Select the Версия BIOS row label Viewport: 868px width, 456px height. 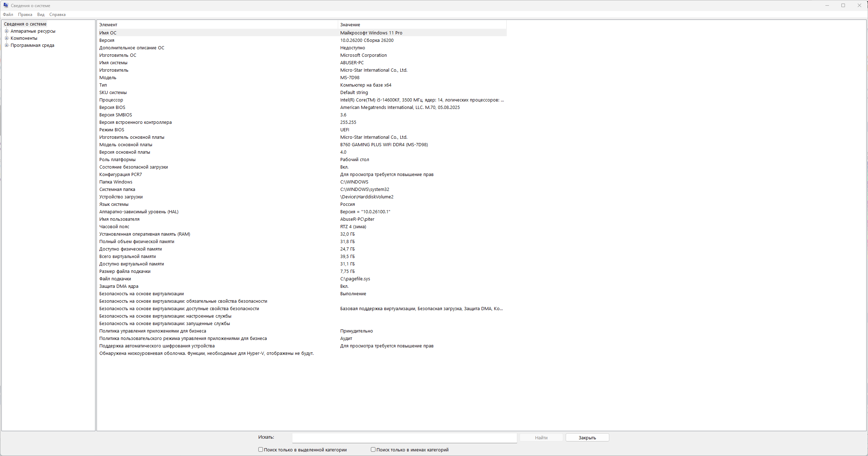pos(112,108)
